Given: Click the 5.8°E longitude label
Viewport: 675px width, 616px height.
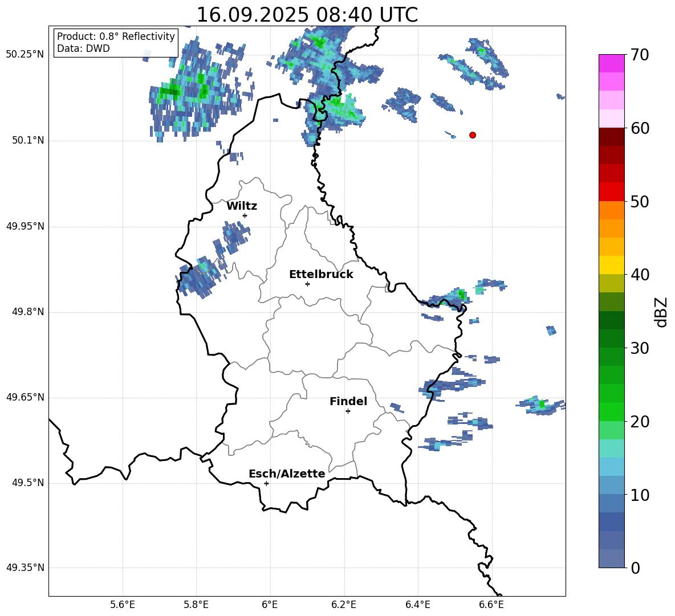Looking at the screenshot, I should [196, 605].
